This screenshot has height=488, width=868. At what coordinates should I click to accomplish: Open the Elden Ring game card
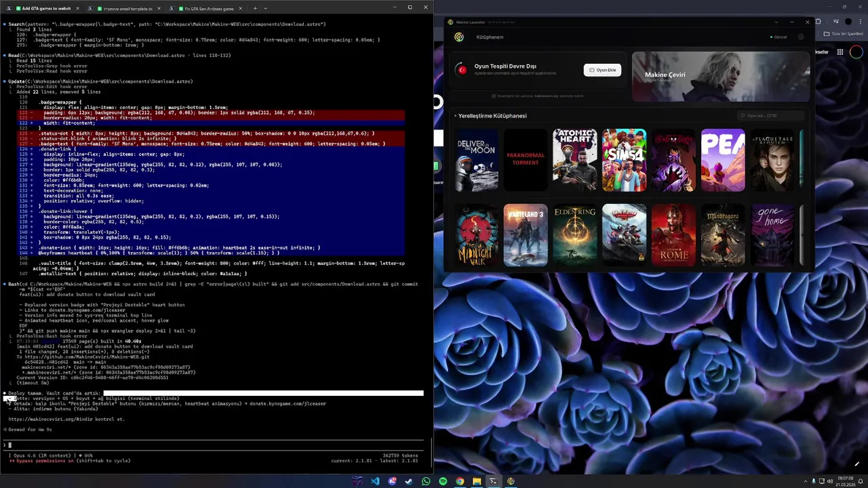pos(575,235)
